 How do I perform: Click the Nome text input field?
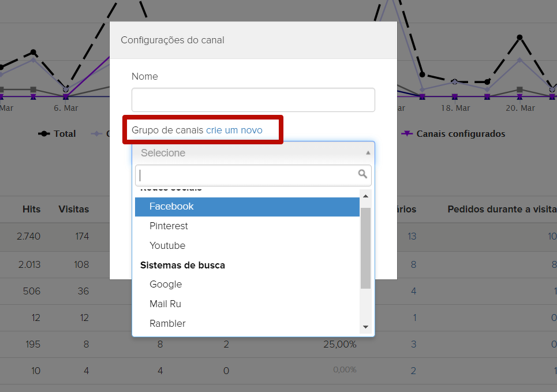tap(253, 100)
